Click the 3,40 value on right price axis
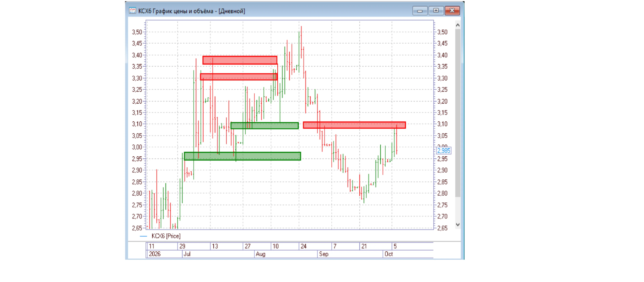 click(442, 55)
